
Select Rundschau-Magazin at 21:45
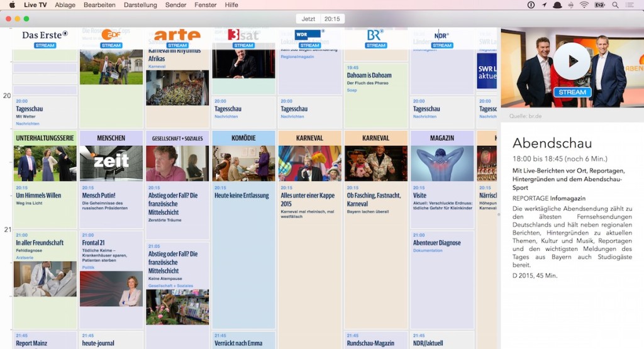(376, 340)
